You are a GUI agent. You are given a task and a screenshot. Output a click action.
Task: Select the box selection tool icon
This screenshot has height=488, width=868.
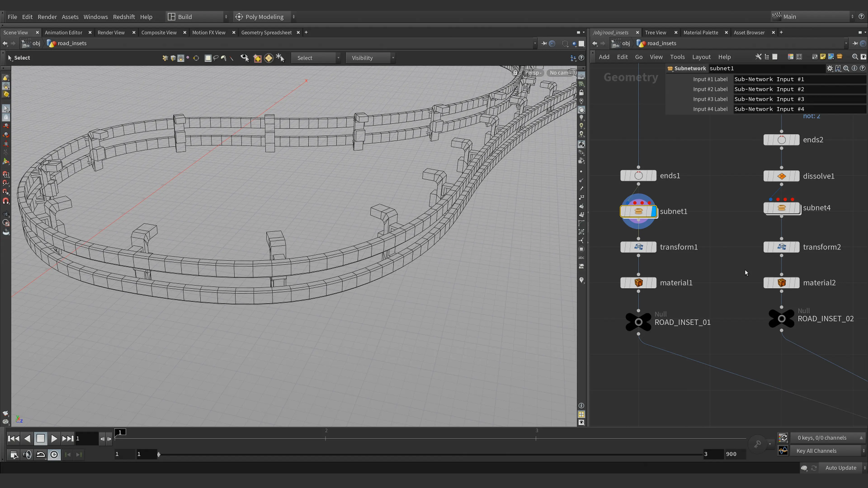[208, 58]
